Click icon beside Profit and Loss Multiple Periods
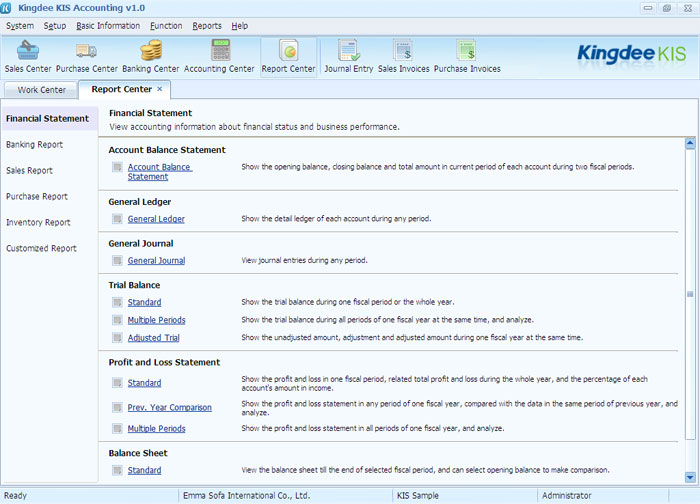This screenshot has height=504, width=700. [117, 429]
